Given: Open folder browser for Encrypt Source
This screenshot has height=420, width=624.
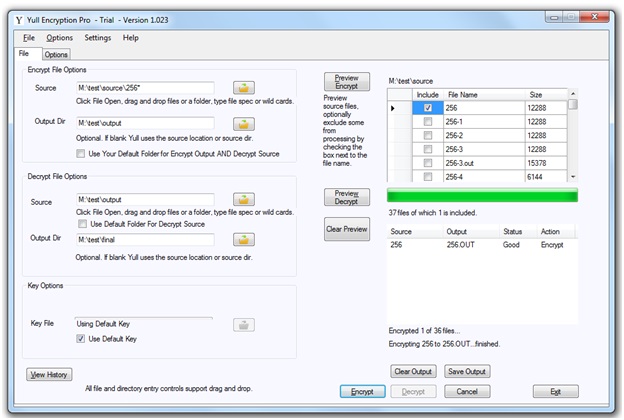Looking at the screenshot, I should coord(245,89).
